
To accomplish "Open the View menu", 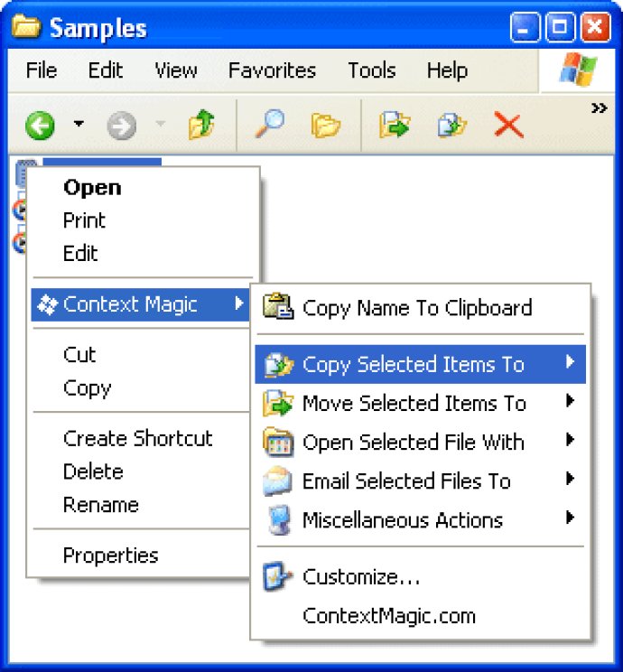I will pos(176,70).
